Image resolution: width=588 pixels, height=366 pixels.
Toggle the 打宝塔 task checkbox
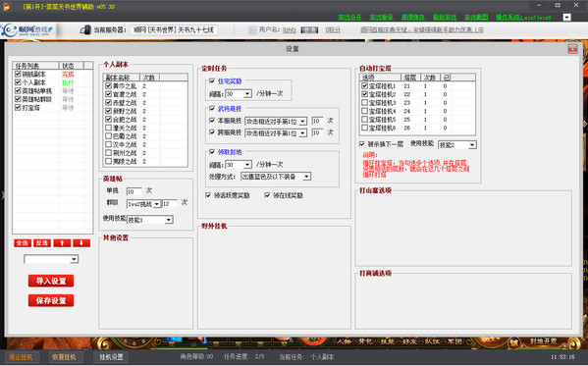(18, 107)
